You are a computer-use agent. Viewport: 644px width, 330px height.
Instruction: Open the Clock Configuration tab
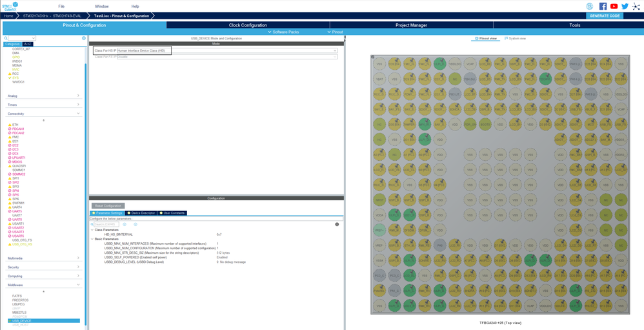point(248,25)
